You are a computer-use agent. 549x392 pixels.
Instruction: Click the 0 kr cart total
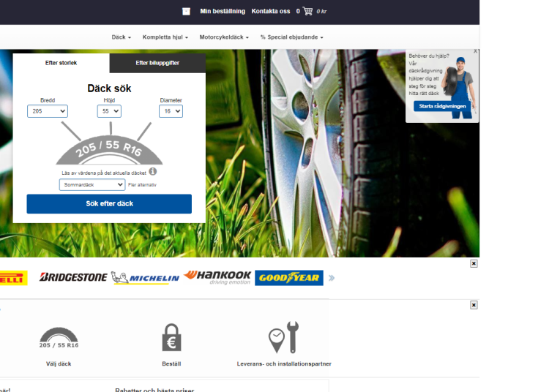point(321,12)
